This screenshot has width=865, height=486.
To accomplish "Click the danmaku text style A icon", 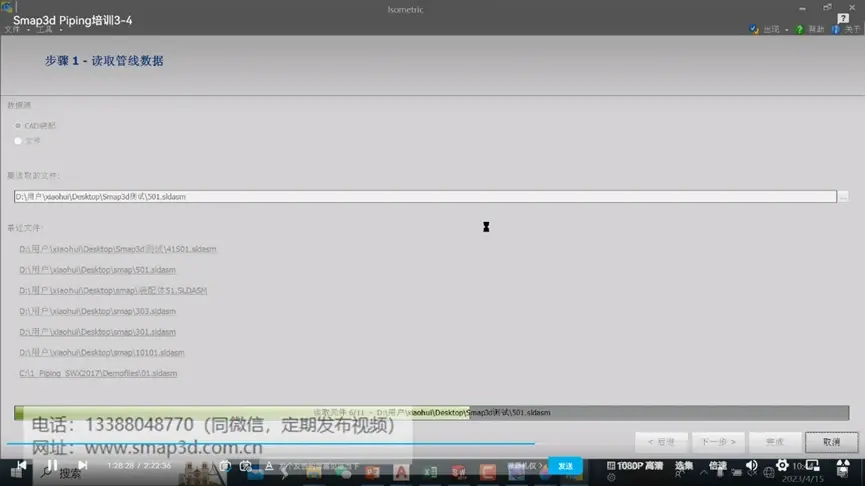I will [269, 466].
